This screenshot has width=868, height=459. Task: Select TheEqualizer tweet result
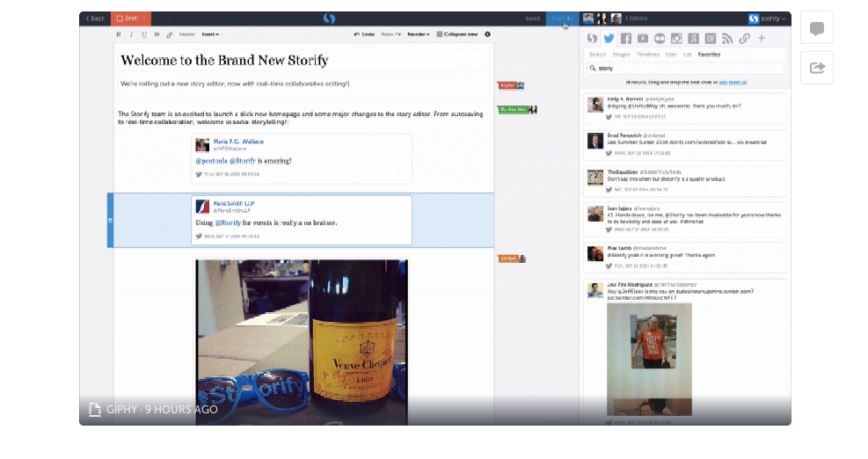(685, 181)
